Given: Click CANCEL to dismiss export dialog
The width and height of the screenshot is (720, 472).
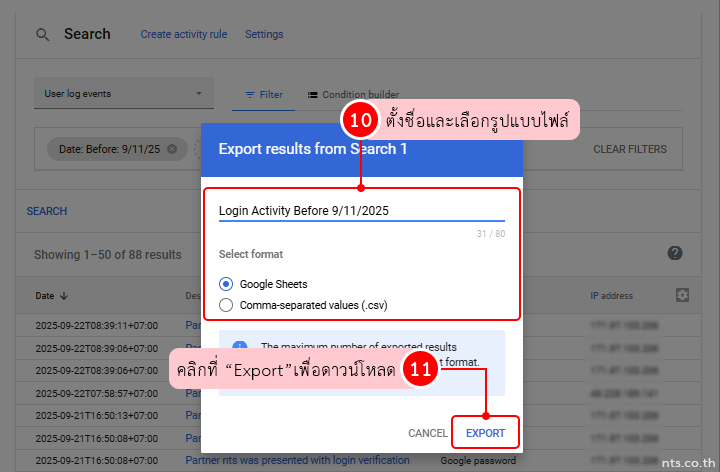Looking at the screenshot, I should coord(427,433).
